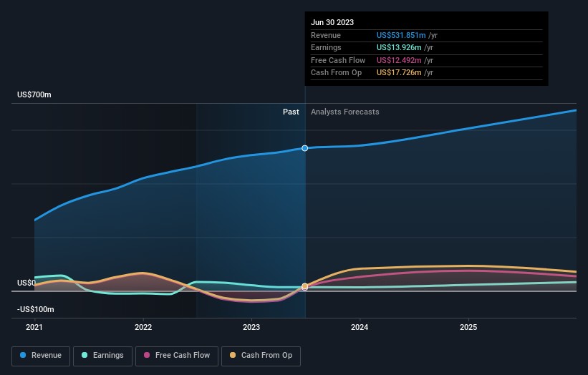Viewport: 588px width, 375px height.
Task: Click the 2021 x-axis label
Action: 34,328
